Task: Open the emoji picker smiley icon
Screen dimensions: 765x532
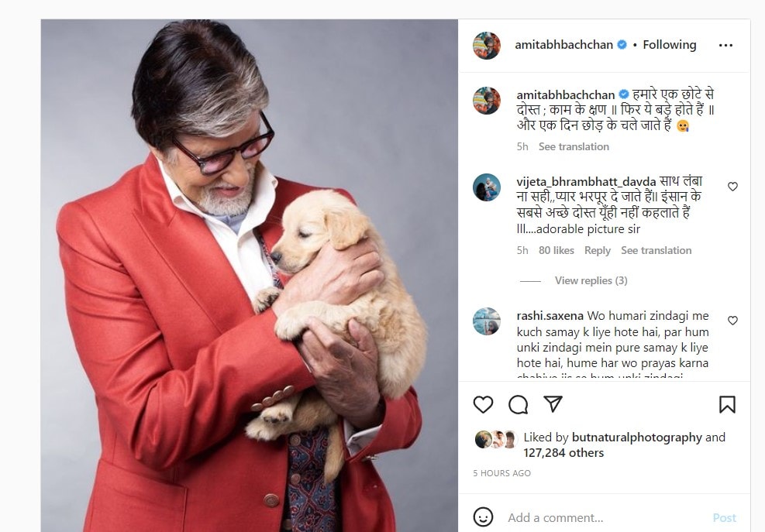Action: pyautogui.click(x=483, y=517)
